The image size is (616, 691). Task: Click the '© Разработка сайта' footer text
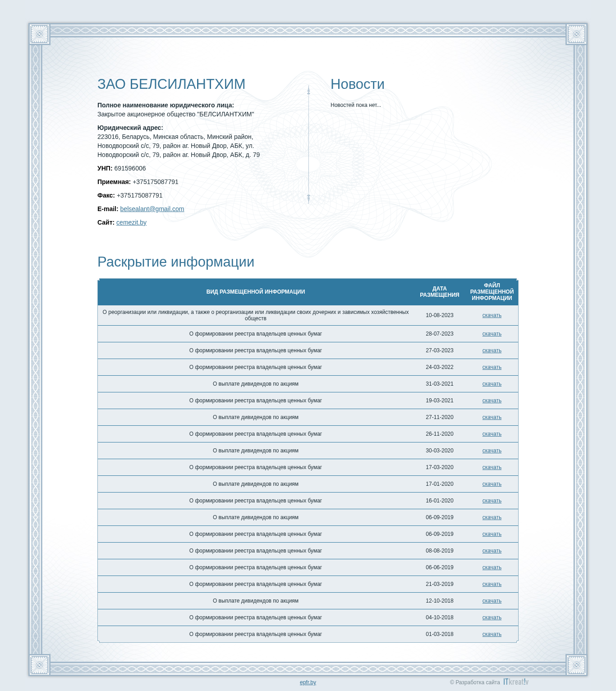tap(475, 682)
